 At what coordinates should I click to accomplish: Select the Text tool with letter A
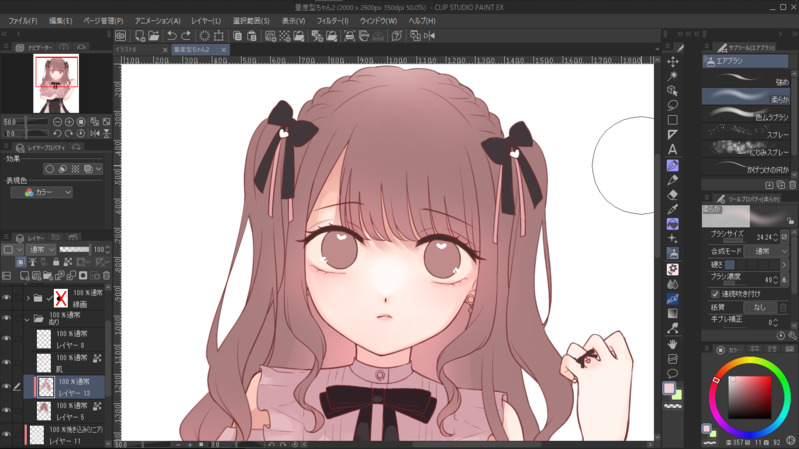pos(673,149)
